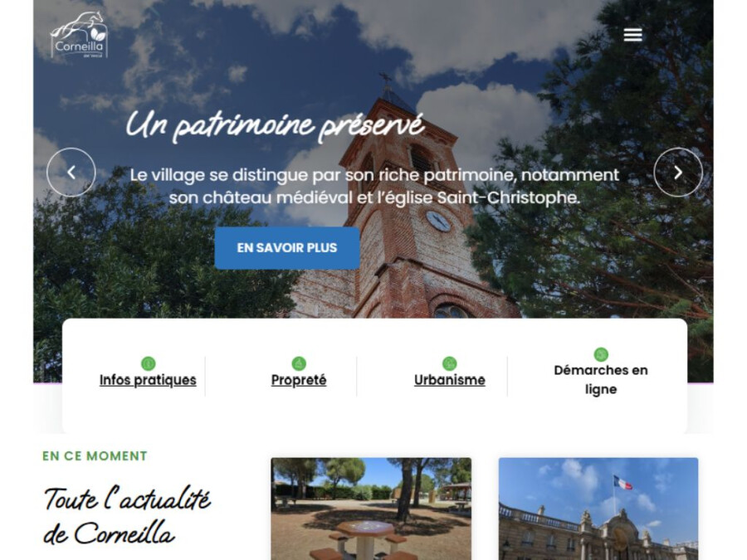Go to the previous carousel slide
The image size is (747, 560).
(71, 173)
